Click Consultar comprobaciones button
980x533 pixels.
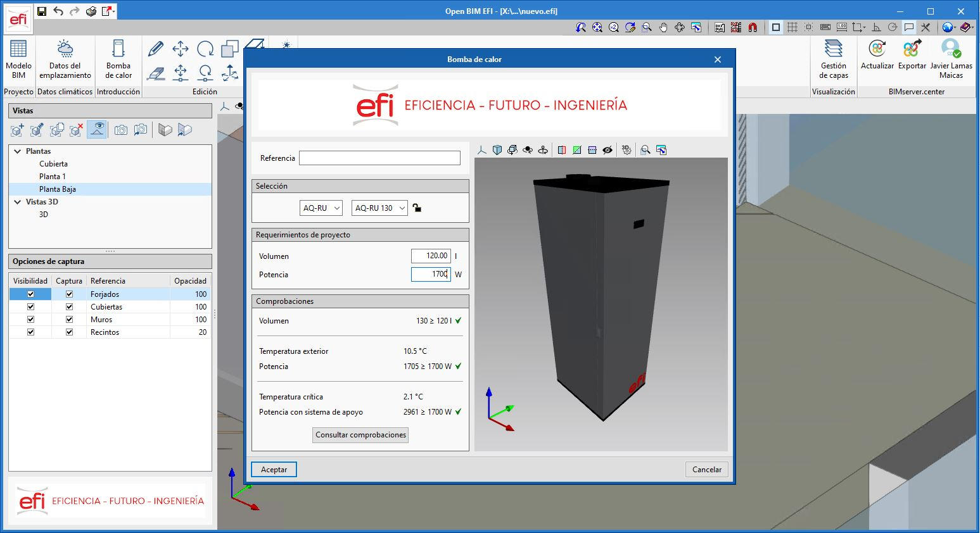pyautogui.click(x=360, y=435)
